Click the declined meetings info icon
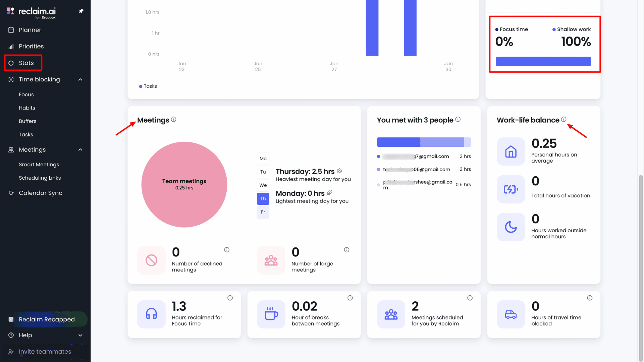The width and height of the screenshot is (644, 362). coord(227,250)
